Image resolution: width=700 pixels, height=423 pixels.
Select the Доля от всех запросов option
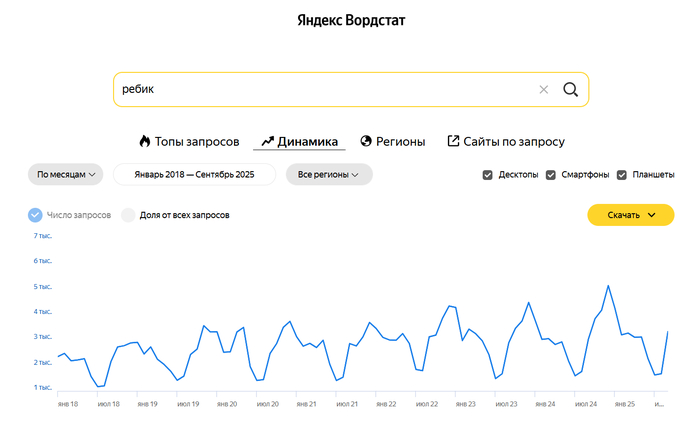[128, 215]
